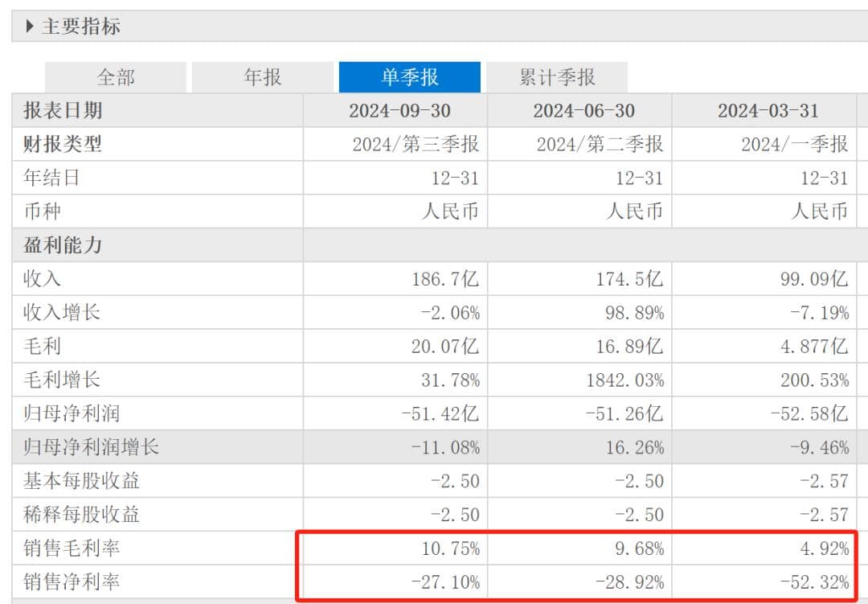
Task: Select the 2024-06-30 column header
Action: coord(583,110)
